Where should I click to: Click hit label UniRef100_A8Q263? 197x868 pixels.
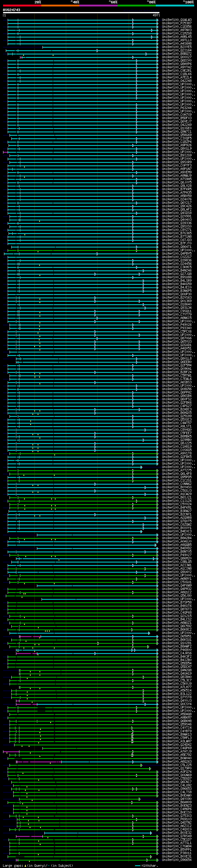tap(177, 761)
